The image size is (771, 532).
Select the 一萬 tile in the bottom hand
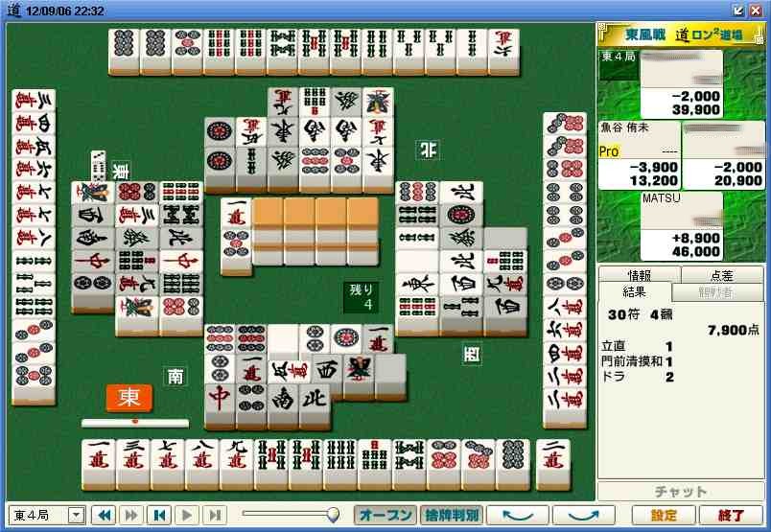[x=99, y=464]
